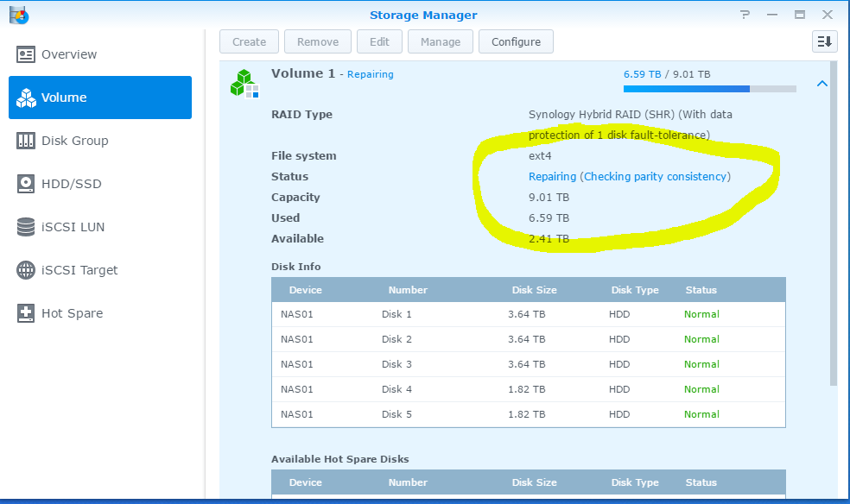Select the Volume tab in sidebar
The image size is (850, 504).
tap(100, 98)
